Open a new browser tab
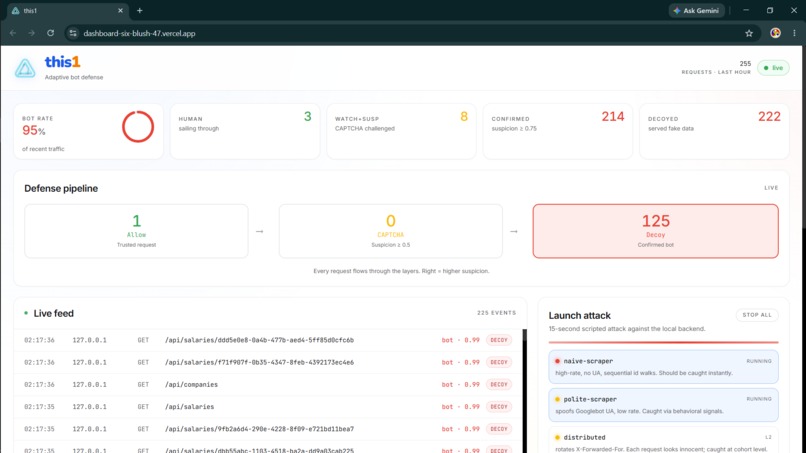Image resolution: width=806 pixels, height=453 pixels. pyautogui.click(x=139, y=10)
